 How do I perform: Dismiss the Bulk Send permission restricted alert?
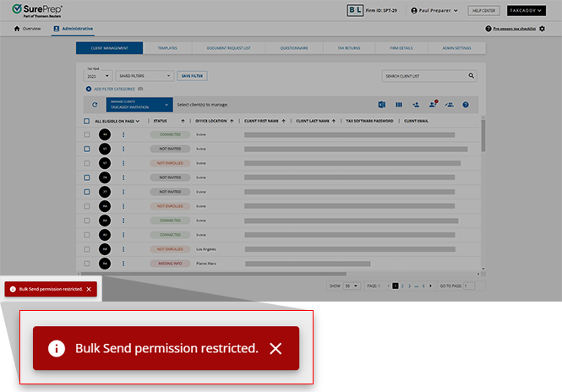[x=89, y=289]
